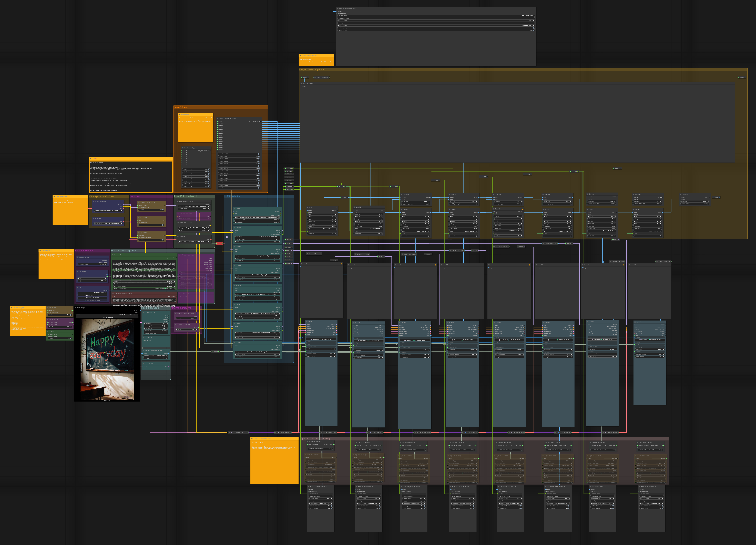
Task: Select the Happy everyday chalkboard image preview
Action: [x=107, y=359]
